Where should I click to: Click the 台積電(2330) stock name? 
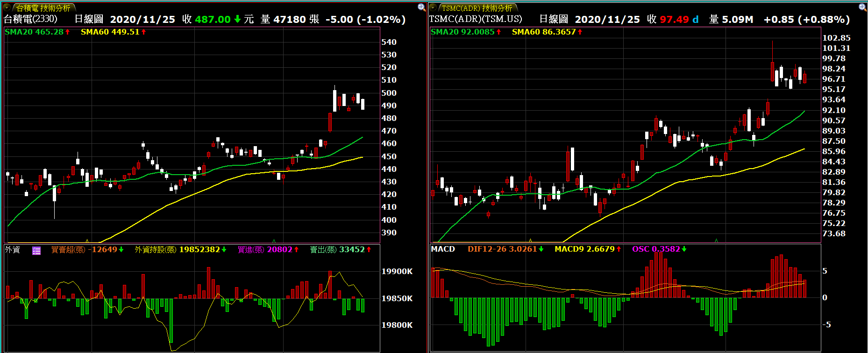click(x=31, y=19)
